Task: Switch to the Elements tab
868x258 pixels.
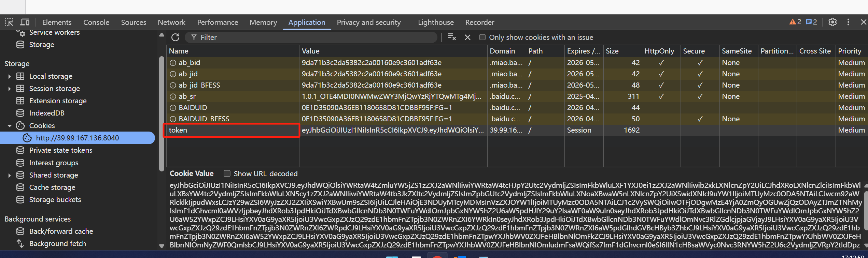Action: click(57, 22)
